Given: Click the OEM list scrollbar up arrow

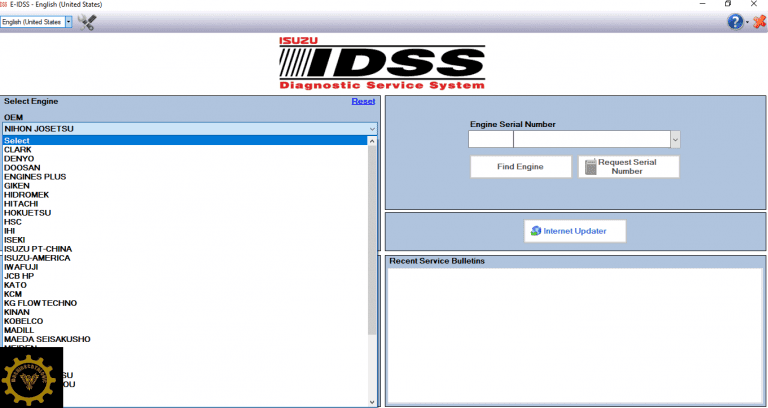Looking at the screenshot, I should tap(372, 141).
